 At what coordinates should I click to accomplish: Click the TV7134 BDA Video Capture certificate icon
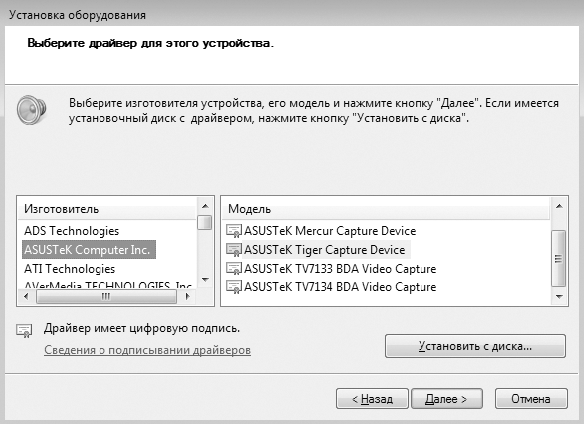click(234, 287)
